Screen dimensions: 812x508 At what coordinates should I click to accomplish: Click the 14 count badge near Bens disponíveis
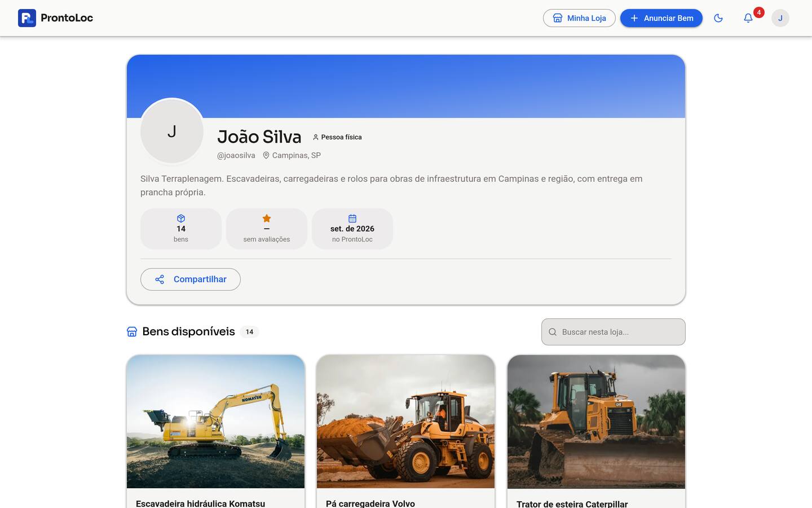(249, 332)
